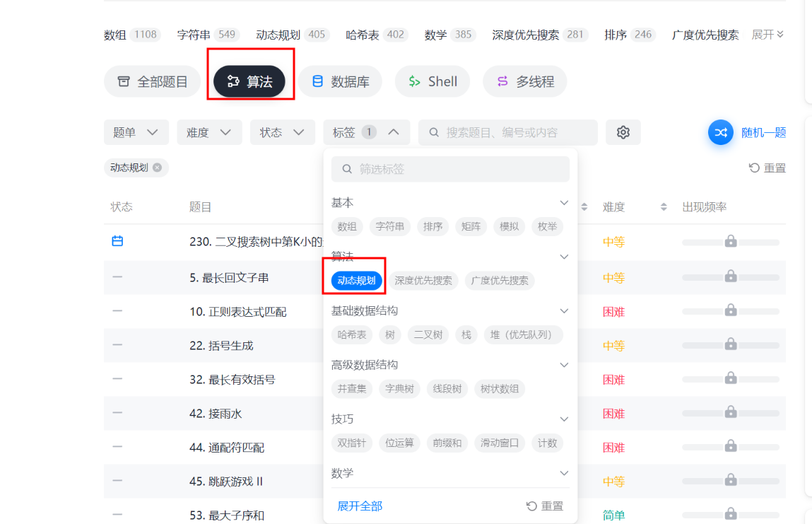
Task: Click the 排序 246 topic at top
Action: (x=630, y=35)
